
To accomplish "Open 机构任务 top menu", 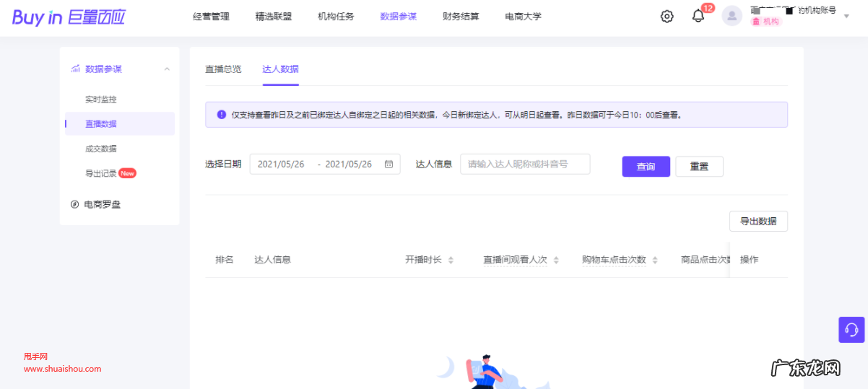I will pos(336,17).
